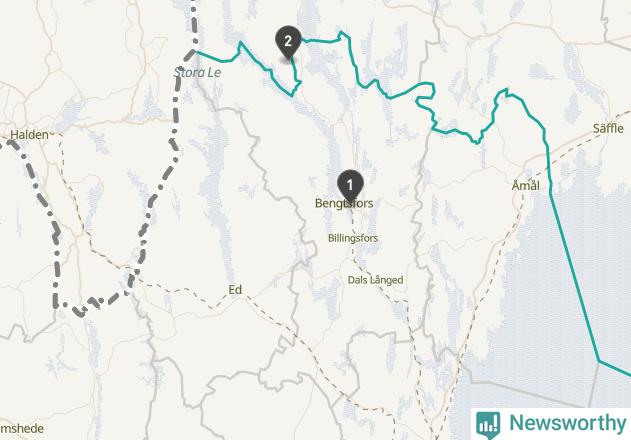Click the Bengtsfors town name
The image size is (631, 440).
point(344,203)
